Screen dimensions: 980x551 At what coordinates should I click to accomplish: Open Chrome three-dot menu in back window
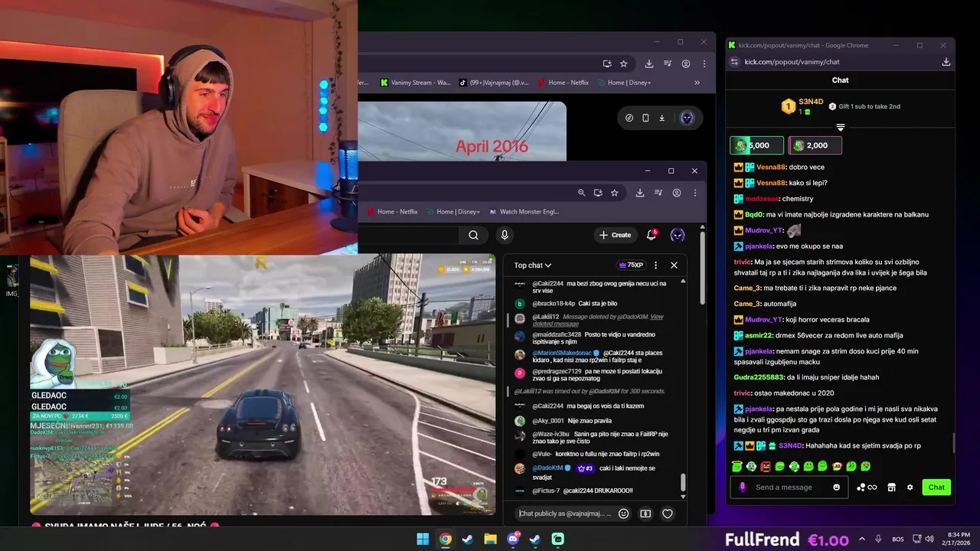coord(704,64)
